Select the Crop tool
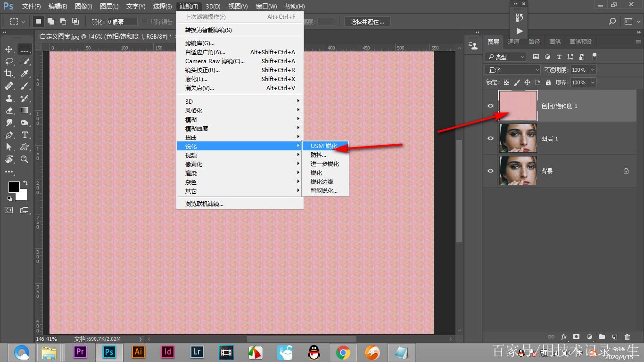Screen dimensions: 644x362 [9, 74]
